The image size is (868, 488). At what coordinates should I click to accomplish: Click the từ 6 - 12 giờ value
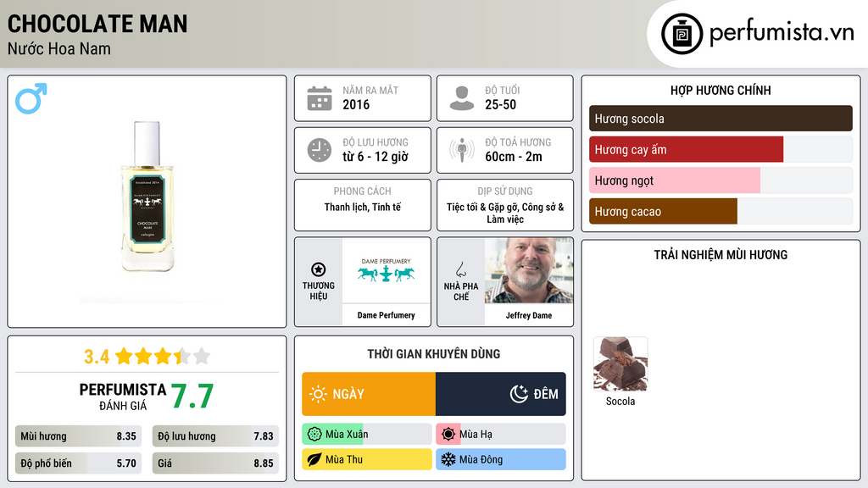(376, 157)
